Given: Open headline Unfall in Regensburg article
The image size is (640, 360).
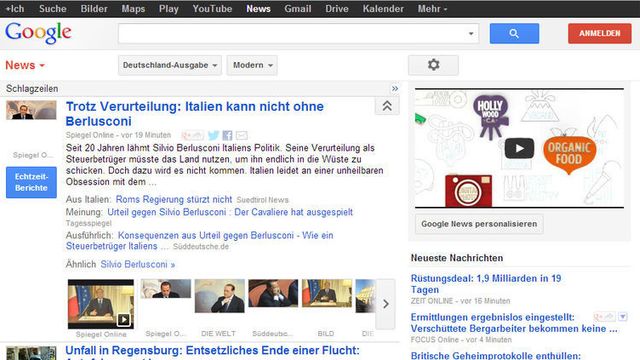Looking at the screenshot, I should pos(212,351).
